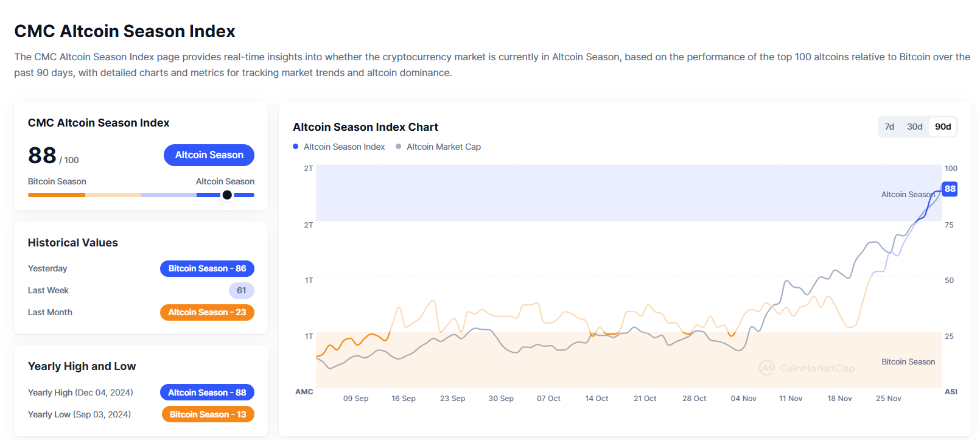Click the Yesterday row label
Viewport: 980px width, 443px height.
tap(47, 268)
